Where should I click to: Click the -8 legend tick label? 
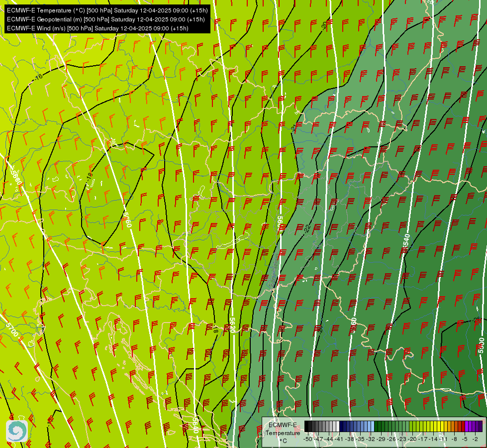pyautogui.click(x=454, y=439)
